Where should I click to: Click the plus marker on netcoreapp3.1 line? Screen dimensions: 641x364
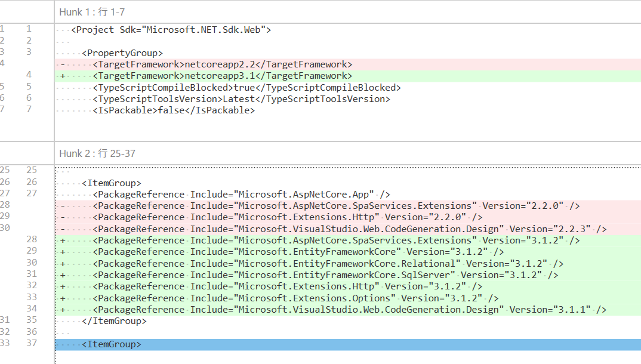pos(63,76)
